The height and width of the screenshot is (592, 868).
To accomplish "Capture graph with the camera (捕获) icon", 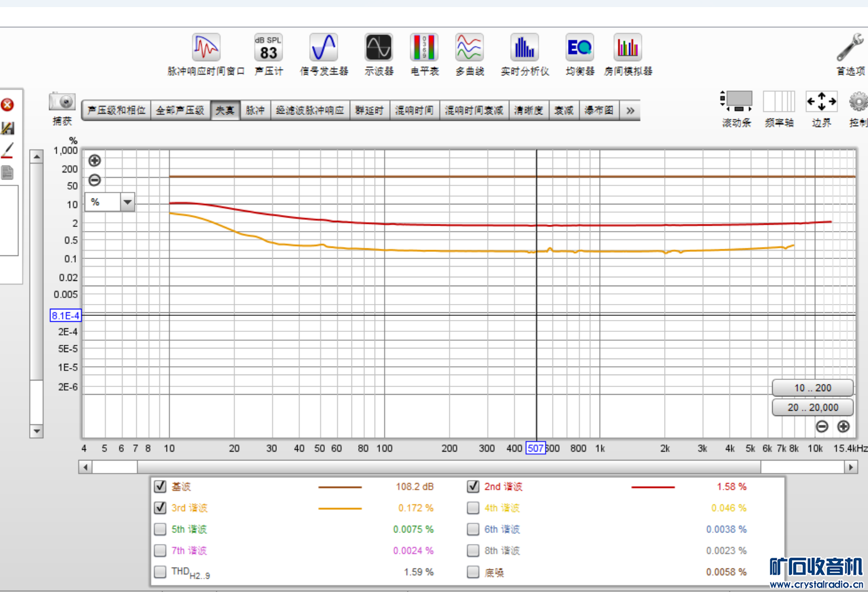I will tap(62, 103).
